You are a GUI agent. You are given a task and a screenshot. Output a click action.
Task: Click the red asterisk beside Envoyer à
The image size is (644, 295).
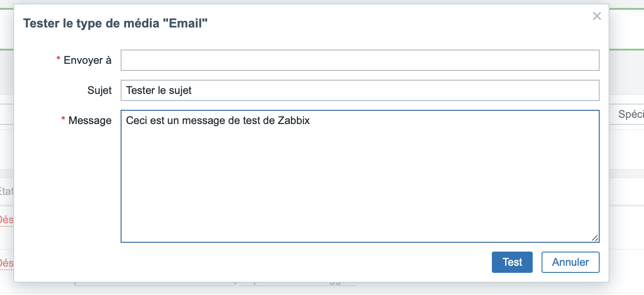pyautogui.click(x=59, y=59)
